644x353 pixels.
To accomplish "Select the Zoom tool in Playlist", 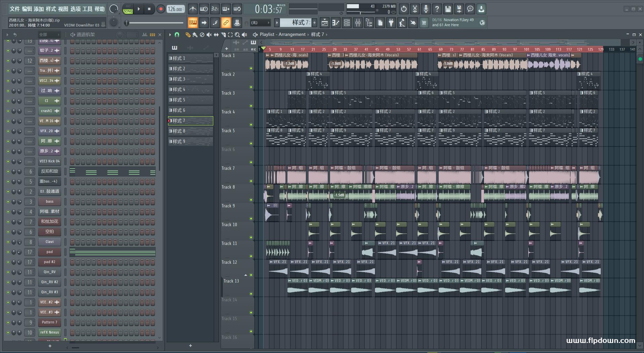I will point(237,35).
